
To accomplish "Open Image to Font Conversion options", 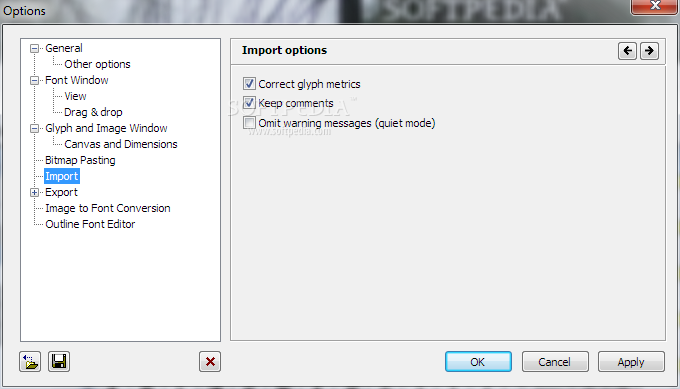I will pyautogui.click(x=108, y=208).
